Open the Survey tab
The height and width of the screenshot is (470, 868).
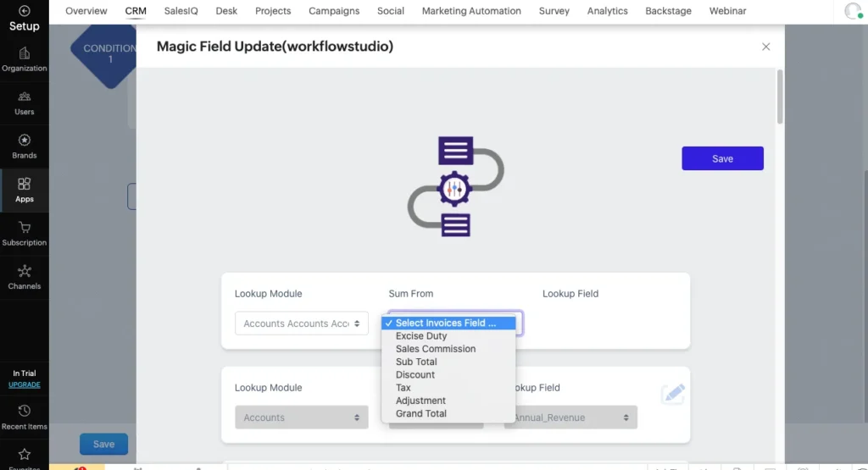(554, 11)
